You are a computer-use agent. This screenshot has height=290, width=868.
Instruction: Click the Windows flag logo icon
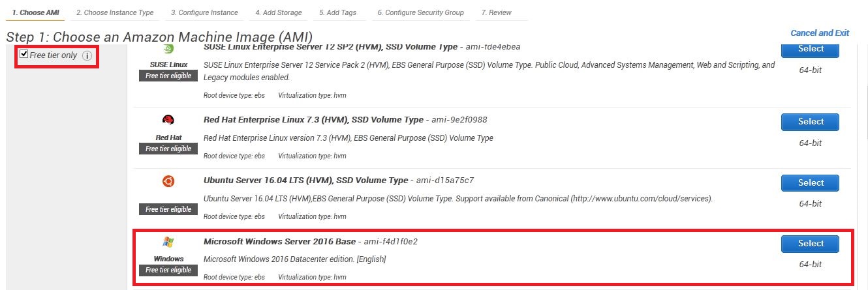pos(168,242)
